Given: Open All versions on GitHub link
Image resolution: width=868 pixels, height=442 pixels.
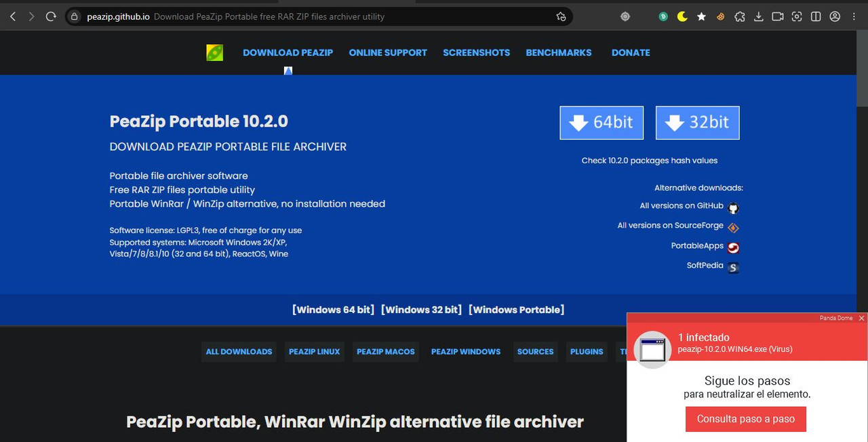Looking at the screenshot, I should tap(682, 205).
